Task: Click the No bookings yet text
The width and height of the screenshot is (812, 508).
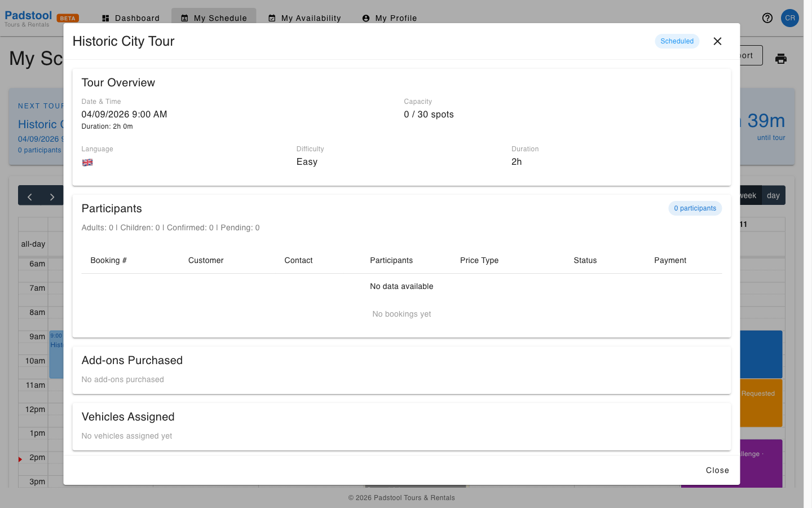Action: pos(401,314)
